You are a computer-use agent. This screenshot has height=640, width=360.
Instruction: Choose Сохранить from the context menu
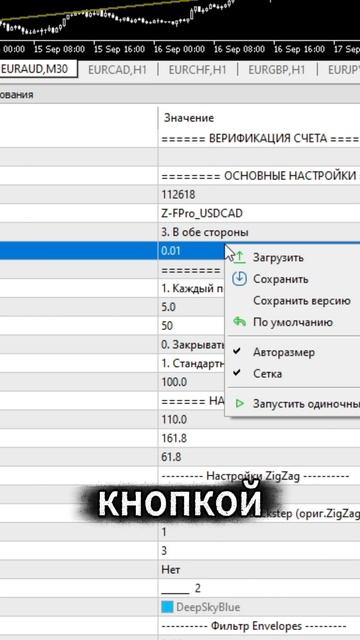click(x=281, y=279)
